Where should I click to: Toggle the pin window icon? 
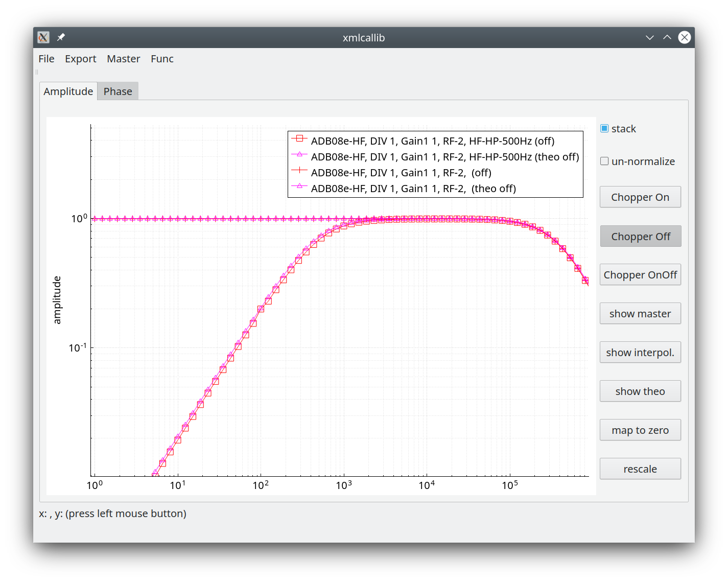coord(61,37)
